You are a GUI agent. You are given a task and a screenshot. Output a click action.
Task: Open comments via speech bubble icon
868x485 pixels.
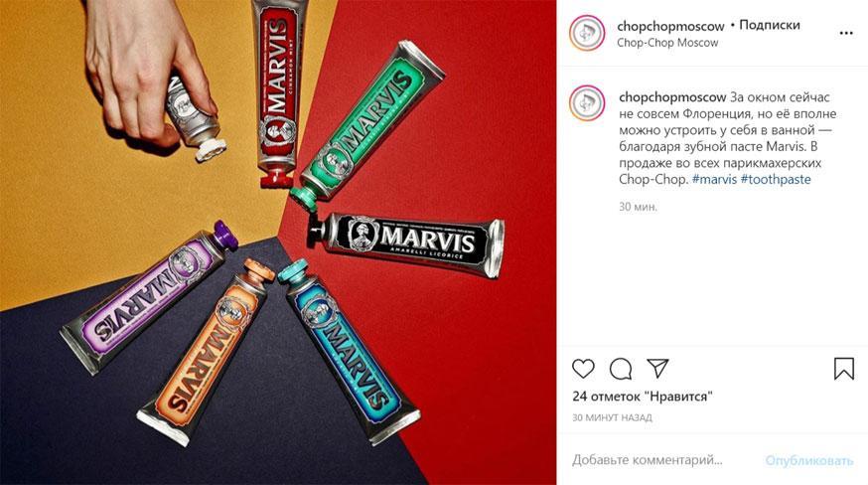pos(621,369)
